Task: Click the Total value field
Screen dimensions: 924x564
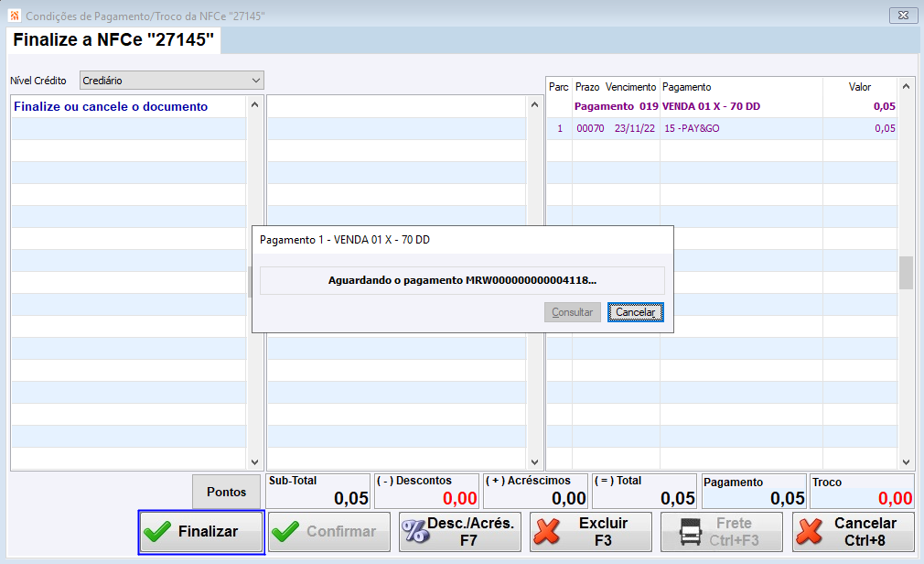Action: click(644, 492)
